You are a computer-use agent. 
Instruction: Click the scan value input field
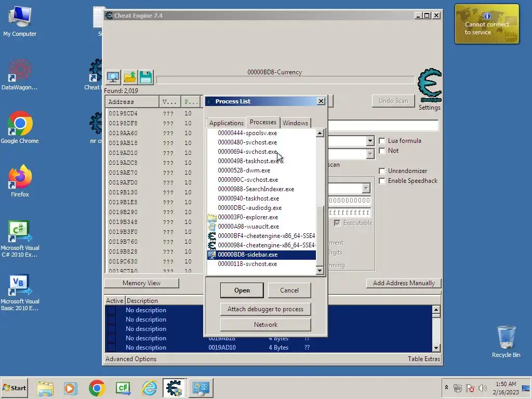coord(383,126)
